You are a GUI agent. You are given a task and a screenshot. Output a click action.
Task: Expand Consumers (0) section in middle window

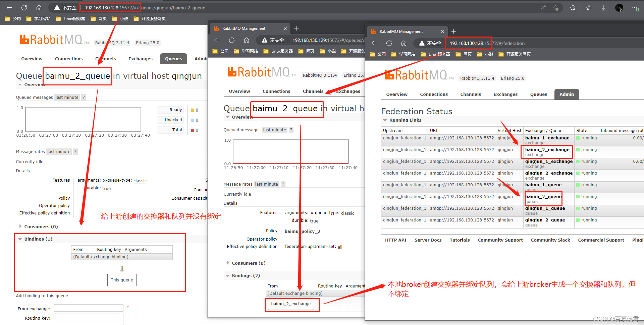[x=246, y=263]
